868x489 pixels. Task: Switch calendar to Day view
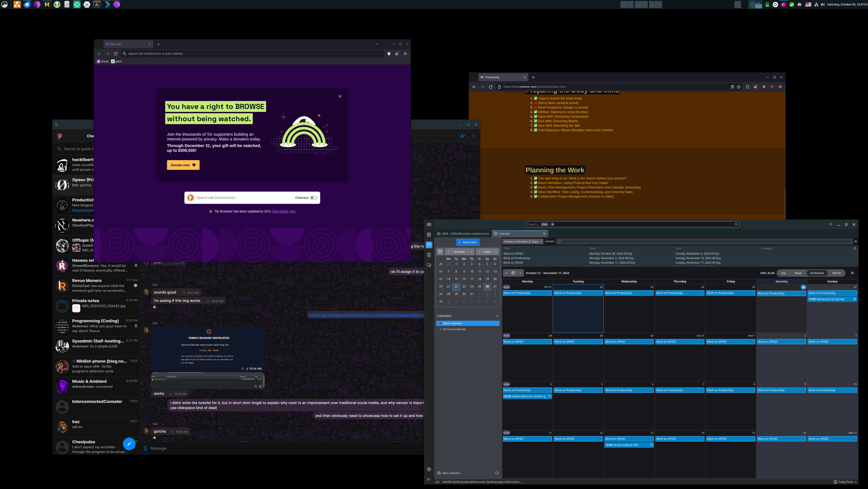tap(783, 273)
